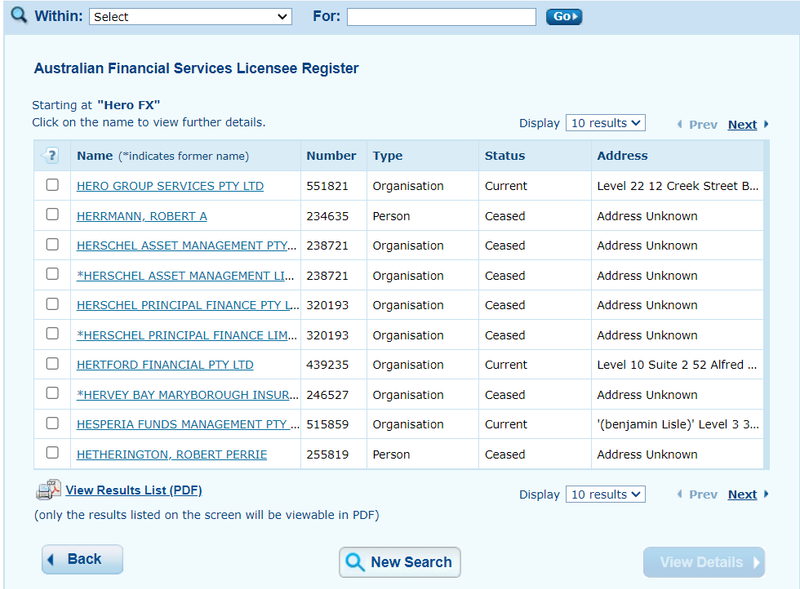Select the HERTFORD FINANCIAL PTY LTD checkbox

[52, 363]
